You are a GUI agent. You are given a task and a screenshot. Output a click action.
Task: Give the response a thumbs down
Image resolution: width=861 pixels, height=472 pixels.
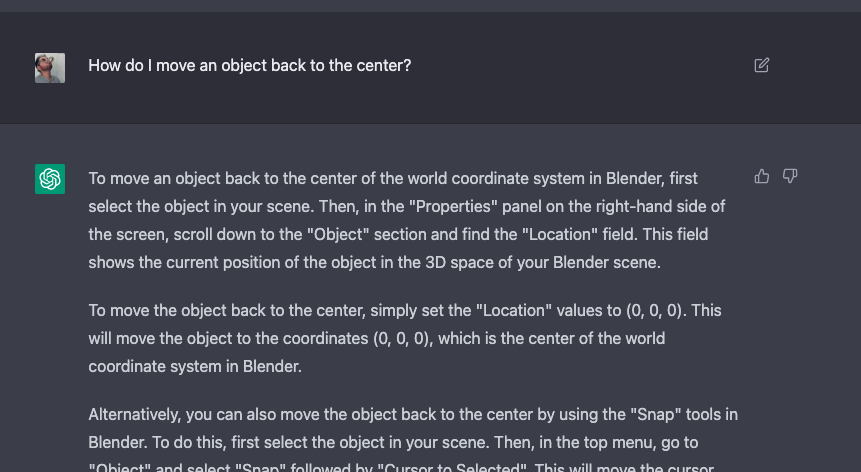pyautogui.click(x=790, y=177)
